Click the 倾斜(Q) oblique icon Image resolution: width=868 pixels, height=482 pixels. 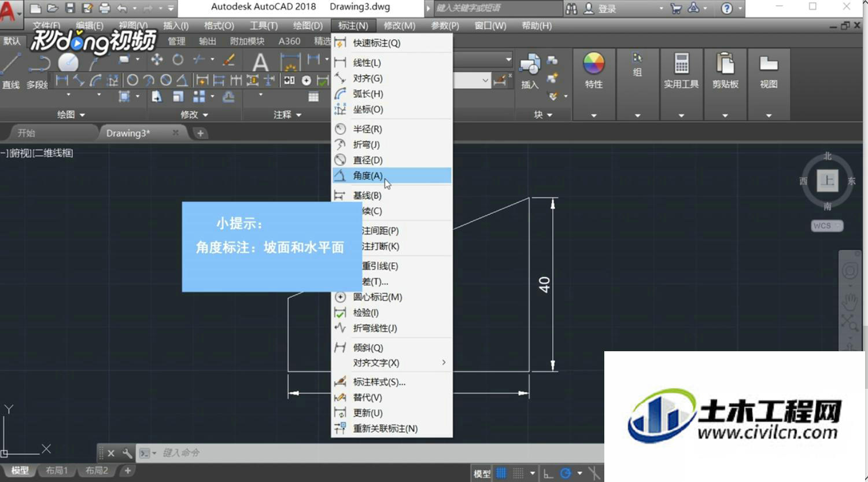coord(341,348)
